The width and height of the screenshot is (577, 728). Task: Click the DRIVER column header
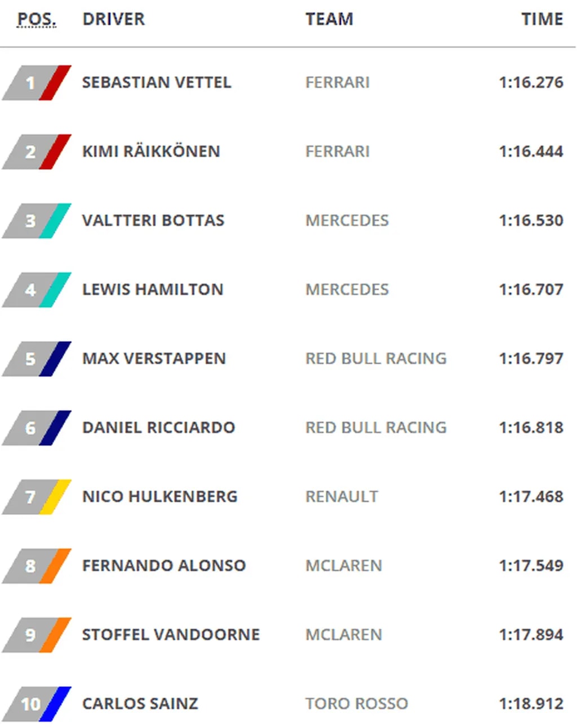pos(113,19)
